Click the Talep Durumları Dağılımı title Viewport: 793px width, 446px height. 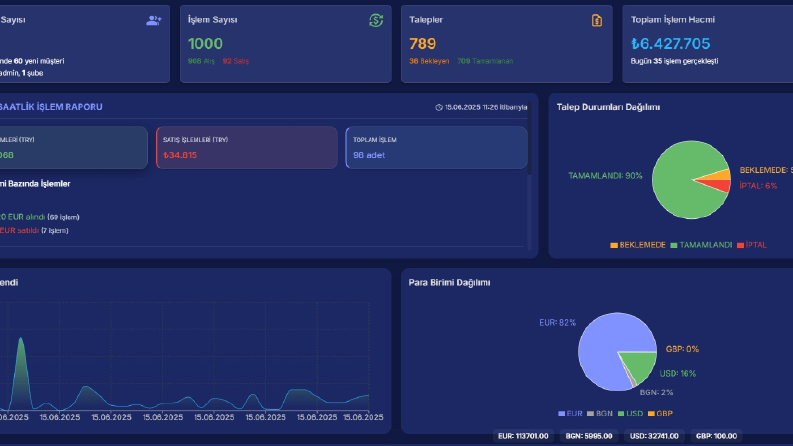pos(608,107)
